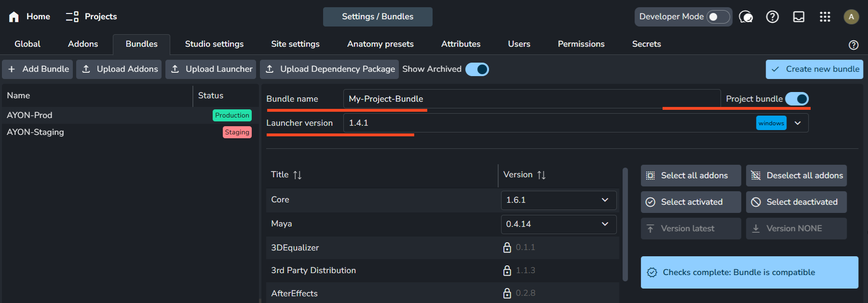This screenshot has width=868, height=303.
Task: Turn off Show Archived toggle
Action: click(477, 69)
